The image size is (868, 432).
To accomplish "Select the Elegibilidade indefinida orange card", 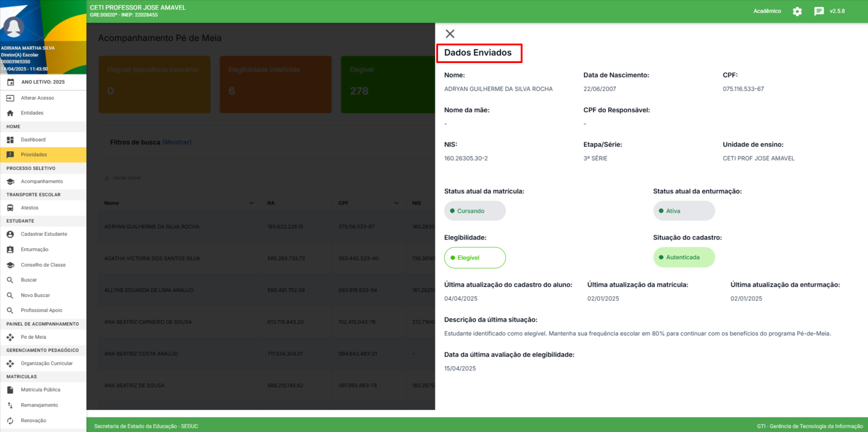I will pos(276,84).
